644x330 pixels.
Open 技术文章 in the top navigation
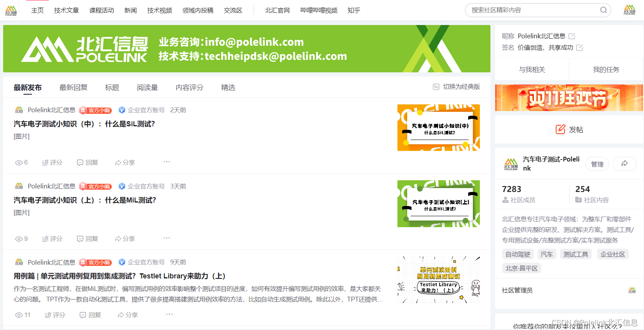coord(66,11)
